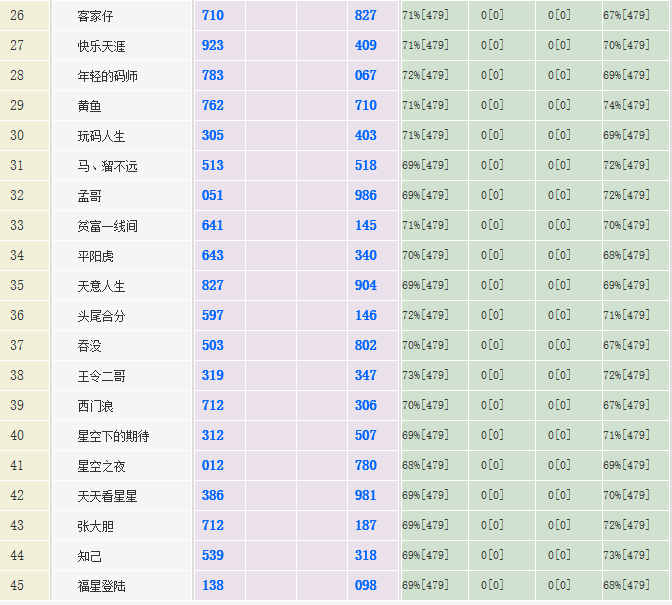This screenshot has height=605, width=672.
Task: Click the name 孟哥
Action: (x=90, y=196)
